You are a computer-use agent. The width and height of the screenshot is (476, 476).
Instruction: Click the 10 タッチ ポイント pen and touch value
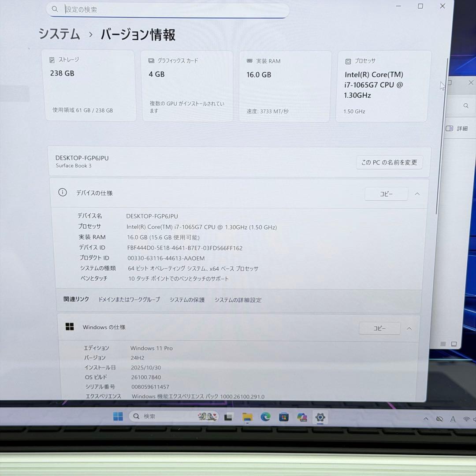coord(178,279)
